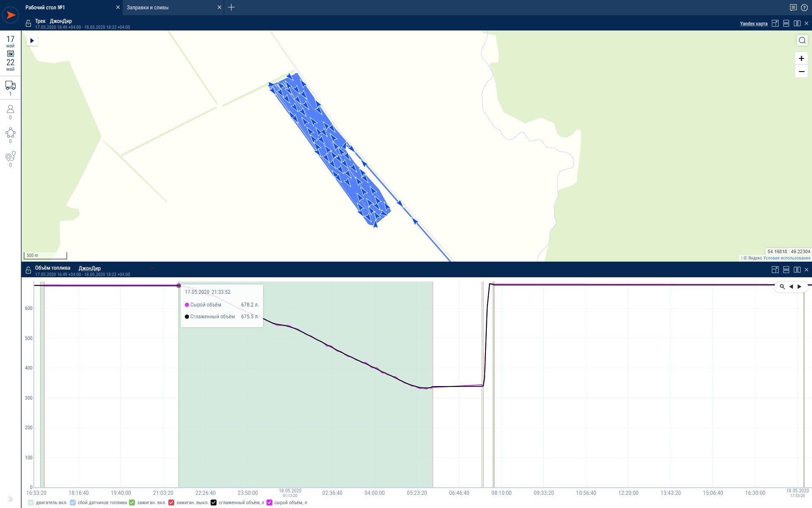Split map panel horizontally
This screenshot has height=508, width=812.
pyautogui.click(x=786, y=23)
